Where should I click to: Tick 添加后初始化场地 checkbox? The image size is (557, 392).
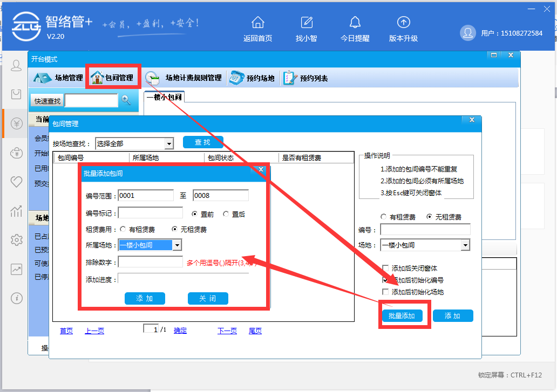[x=385, y=292]
